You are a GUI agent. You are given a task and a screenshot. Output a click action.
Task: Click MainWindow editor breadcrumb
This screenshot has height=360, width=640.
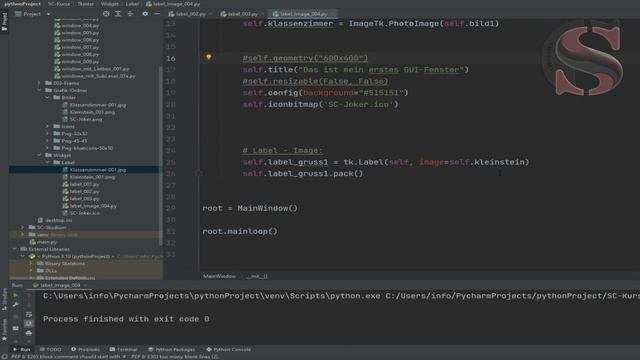(x=219, y=276)
